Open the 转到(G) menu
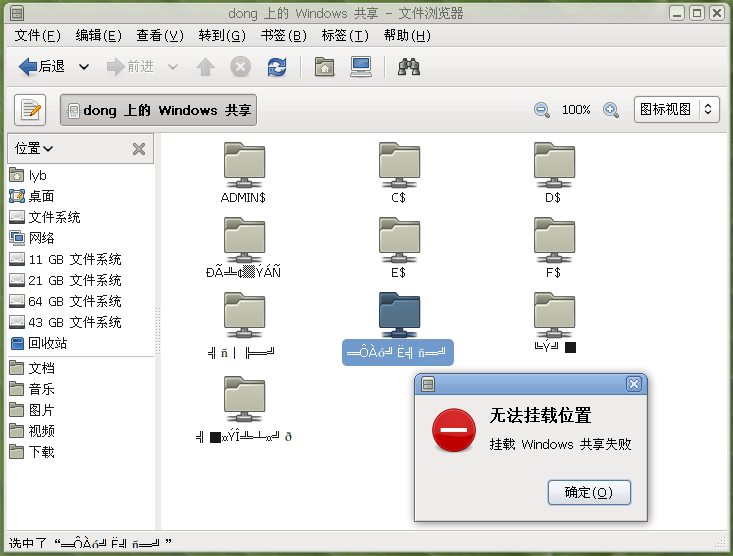733x556 pixels. pyautogui.click(x=222, y=36)
